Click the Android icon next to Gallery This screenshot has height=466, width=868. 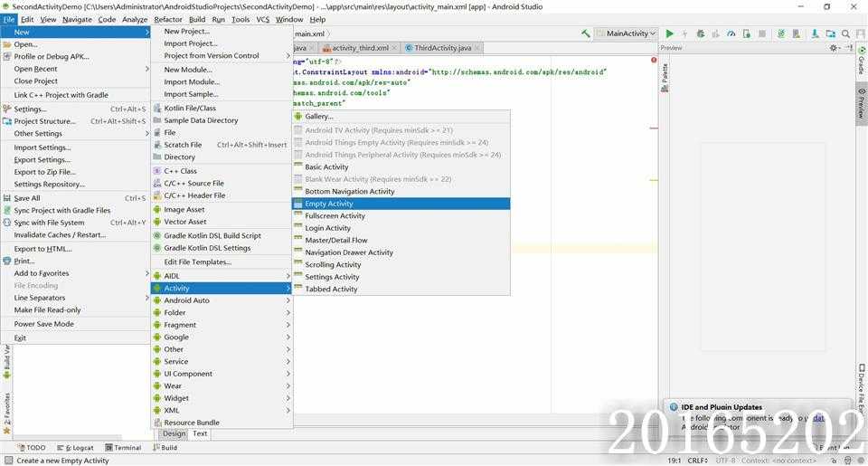pos(298,117)
